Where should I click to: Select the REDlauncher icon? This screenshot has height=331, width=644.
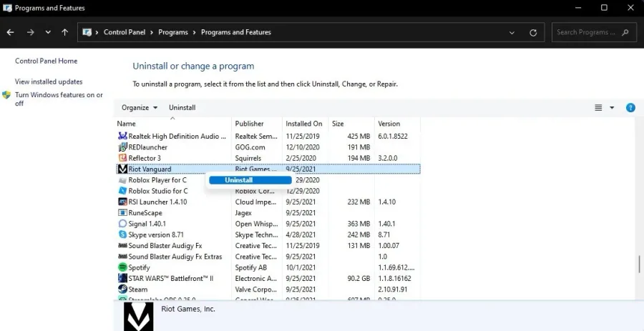pyautogui.click(x=122, y=147)
